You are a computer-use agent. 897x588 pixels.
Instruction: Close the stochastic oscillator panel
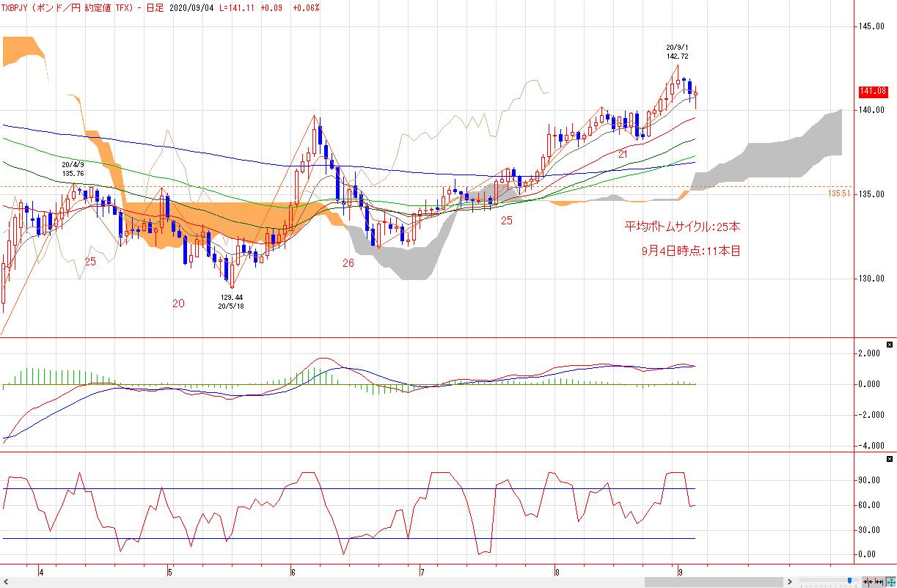tap(890, 458)
